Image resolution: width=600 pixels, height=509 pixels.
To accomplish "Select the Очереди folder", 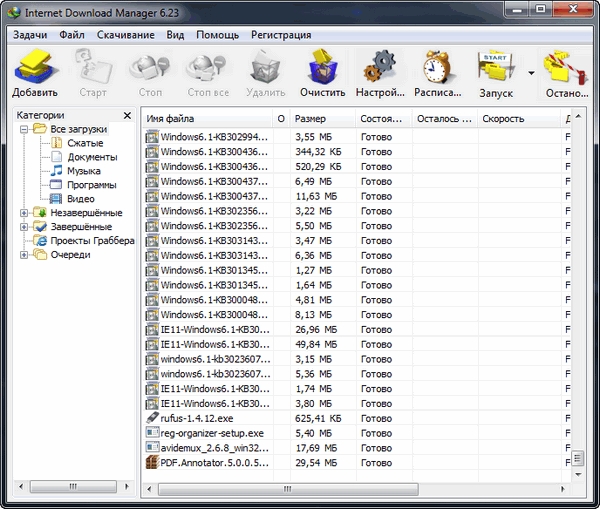I will (70, 254).
